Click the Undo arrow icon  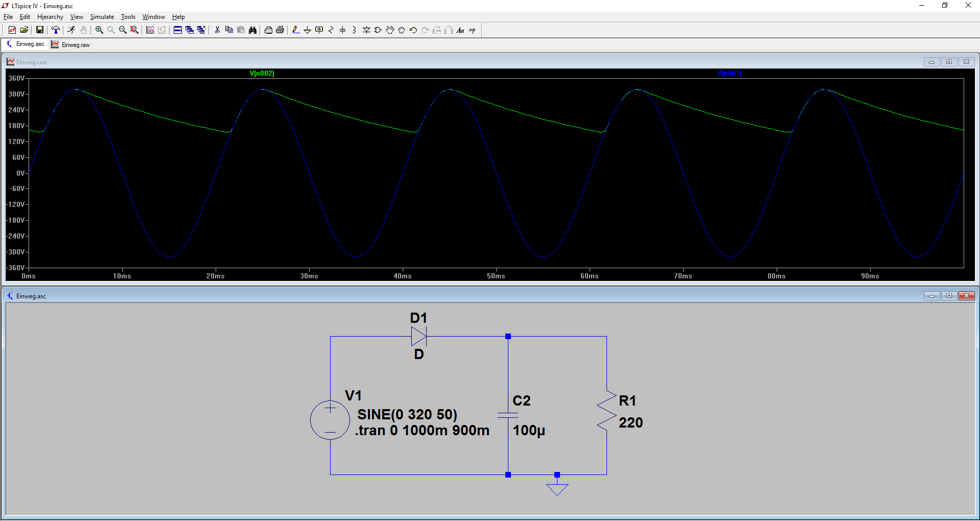413,30
